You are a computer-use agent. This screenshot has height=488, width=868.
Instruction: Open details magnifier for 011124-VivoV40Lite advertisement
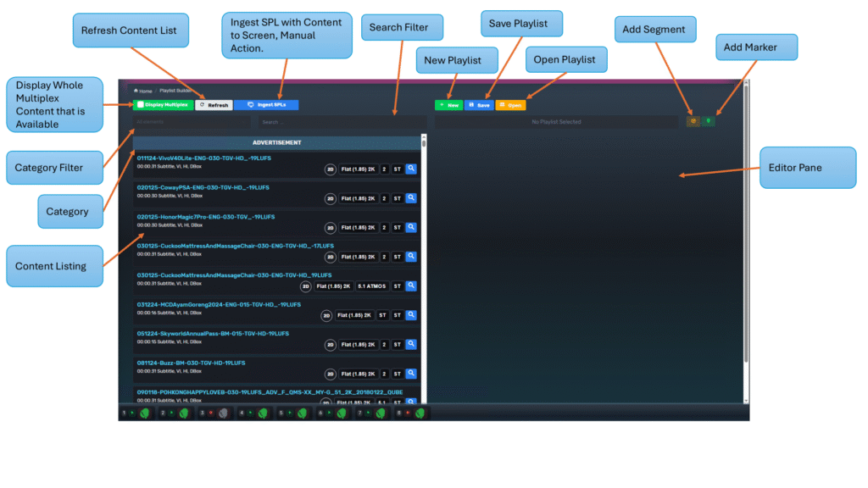(x=411, y=169)
